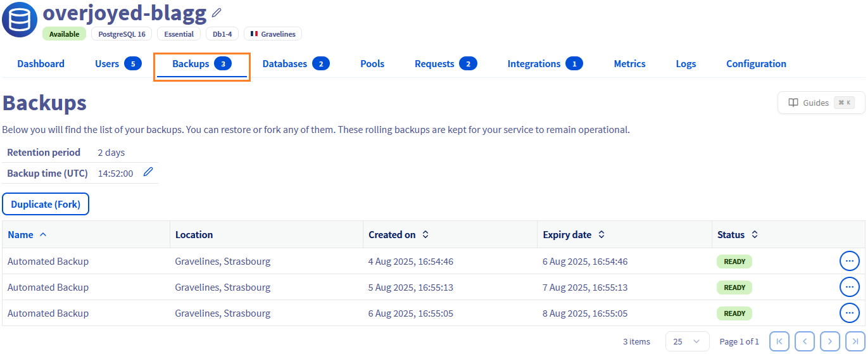Go to the previous page of results

point(804,341)
